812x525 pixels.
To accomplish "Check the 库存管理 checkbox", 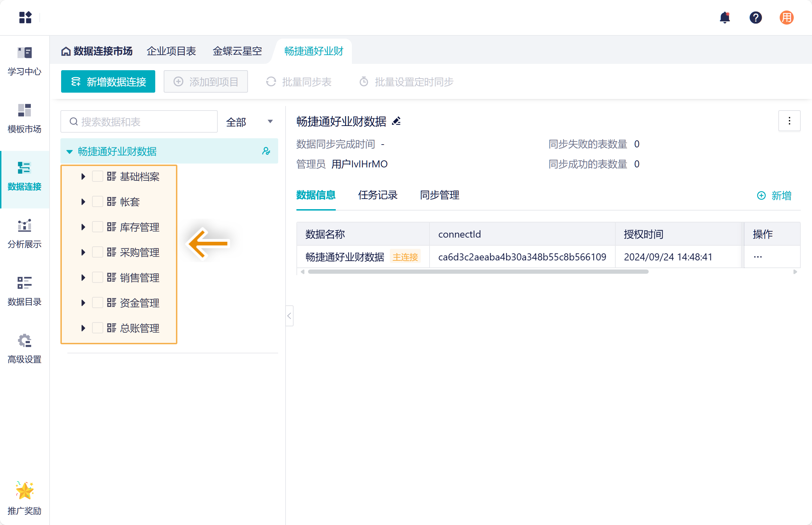I will [97, 227].
